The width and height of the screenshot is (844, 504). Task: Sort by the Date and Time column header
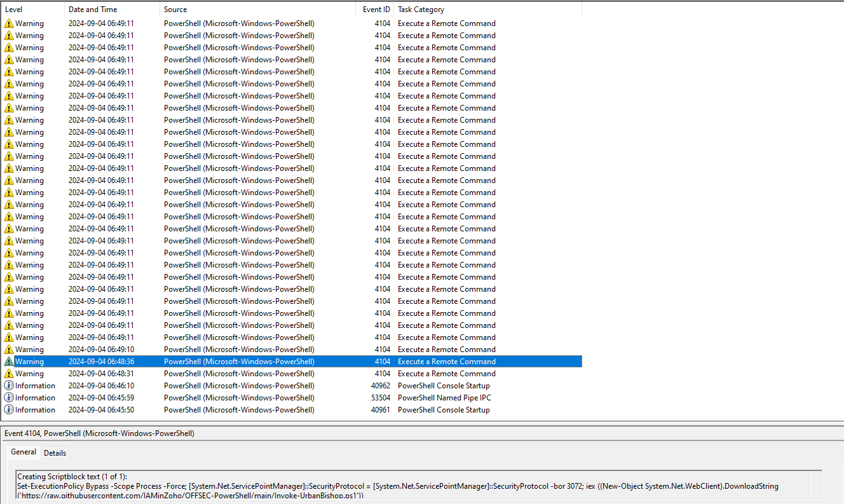click(x=112, y=10)
